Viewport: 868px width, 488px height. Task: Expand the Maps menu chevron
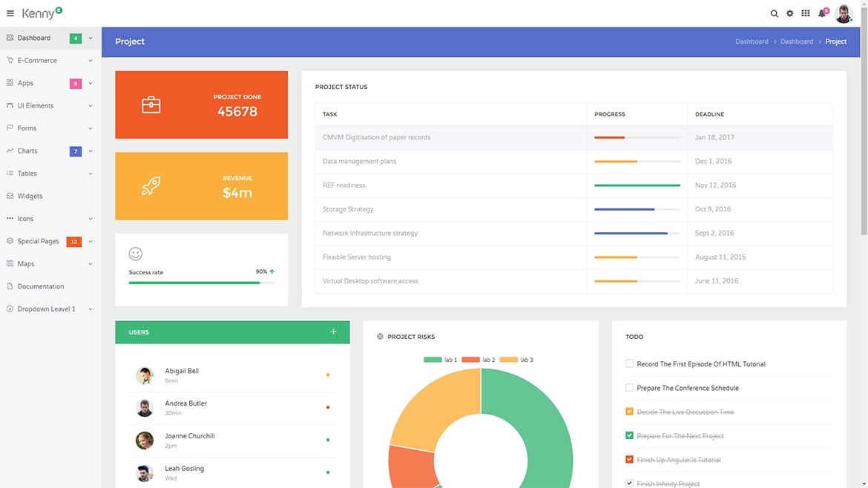(x=91, y=264)
